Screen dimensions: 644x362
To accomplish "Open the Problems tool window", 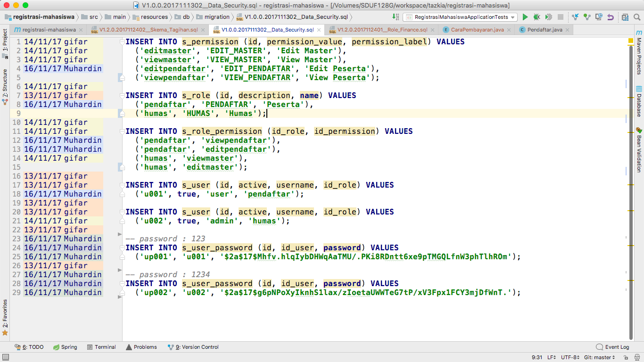I will tap(141, 347).
